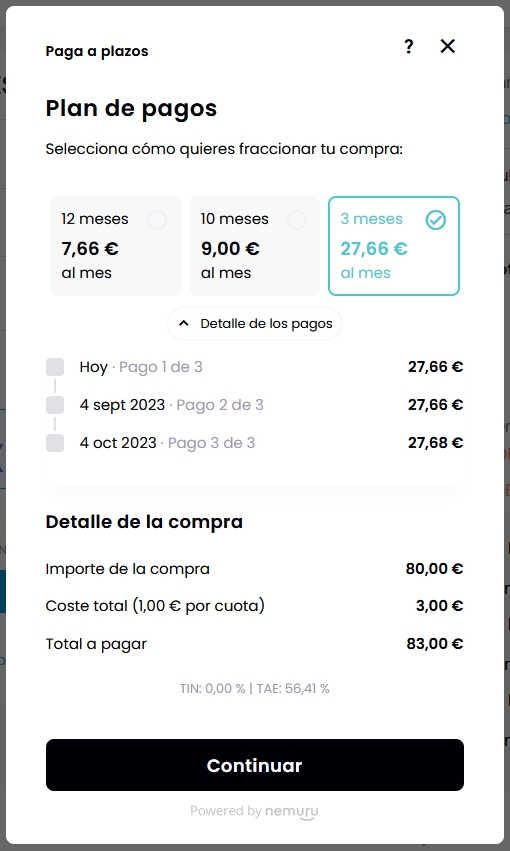
Task: Collapse Detalle de los pagos section
Action: 254,323
